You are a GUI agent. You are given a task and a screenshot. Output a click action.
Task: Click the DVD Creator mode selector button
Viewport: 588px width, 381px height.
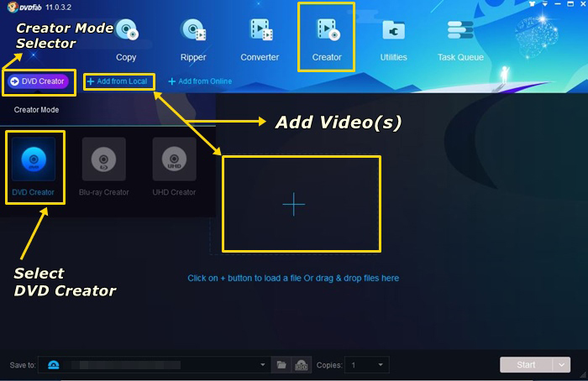[x=38, y=81]
